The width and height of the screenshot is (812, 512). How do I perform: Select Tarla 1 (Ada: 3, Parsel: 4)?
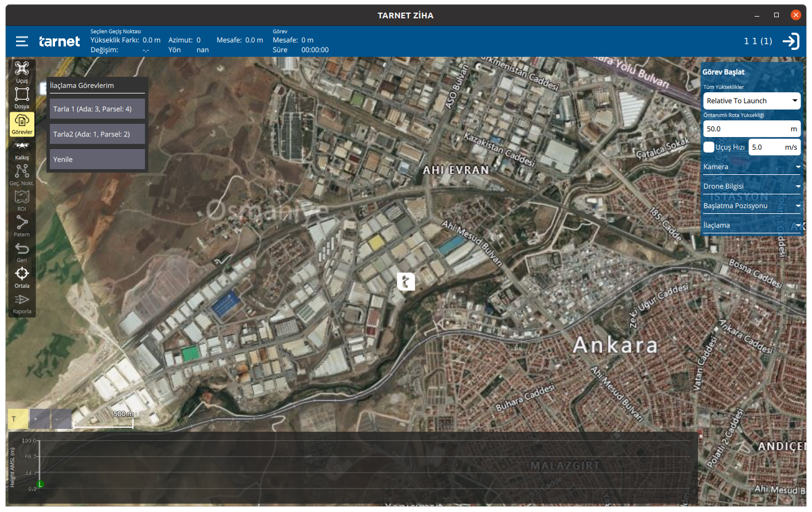(97, 109)
